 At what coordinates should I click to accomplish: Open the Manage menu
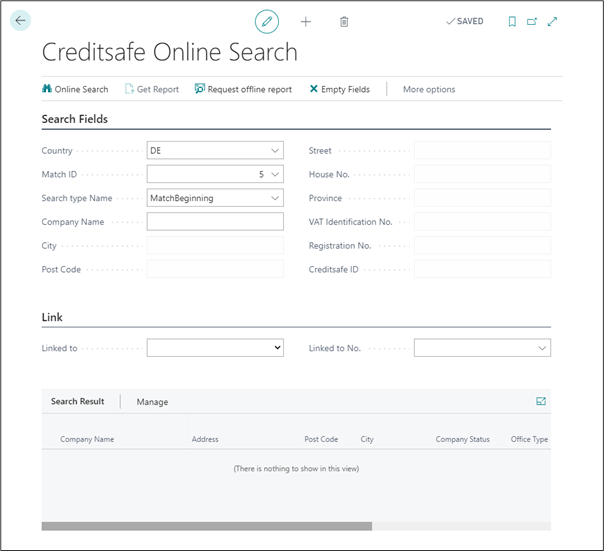[x=152, y=402]
